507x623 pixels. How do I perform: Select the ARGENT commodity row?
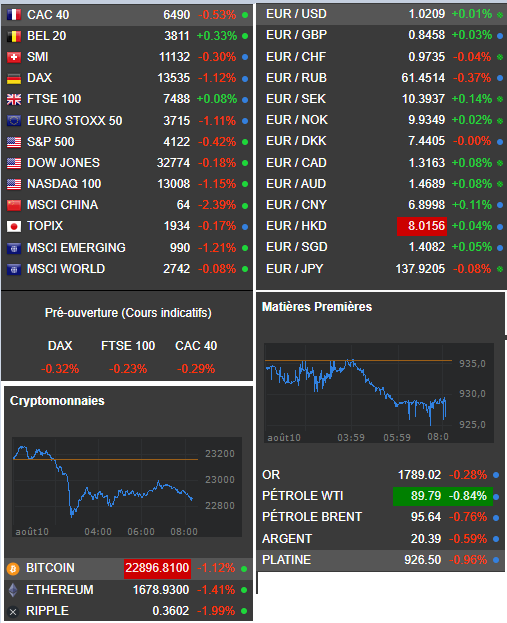pyautogui.click(x=380, y=539)
